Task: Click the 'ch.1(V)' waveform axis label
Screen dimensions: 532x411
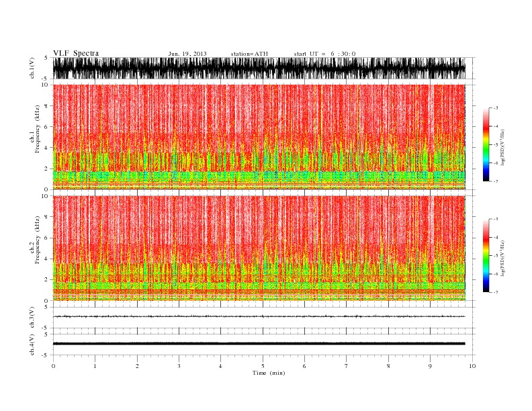Action: (x=32, y=68)
